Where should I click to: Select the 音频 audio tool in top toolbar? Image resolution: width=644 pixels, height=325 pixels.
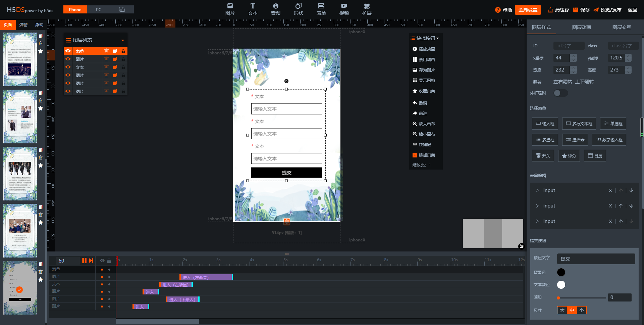pos(275,9)
